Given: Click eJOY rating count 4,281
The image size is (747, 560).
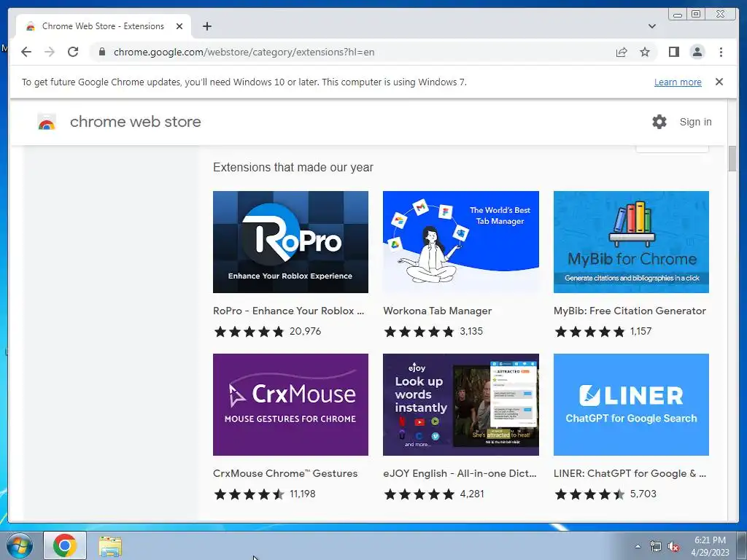Looking at the screenshot, I should click(x=472, y=494).
